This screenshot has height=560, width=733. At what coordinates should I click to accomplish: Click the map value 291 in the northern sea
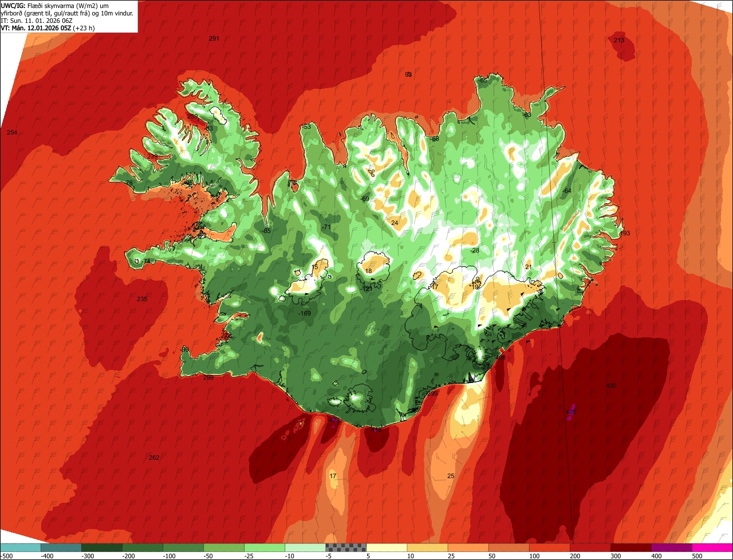point(214,38)
